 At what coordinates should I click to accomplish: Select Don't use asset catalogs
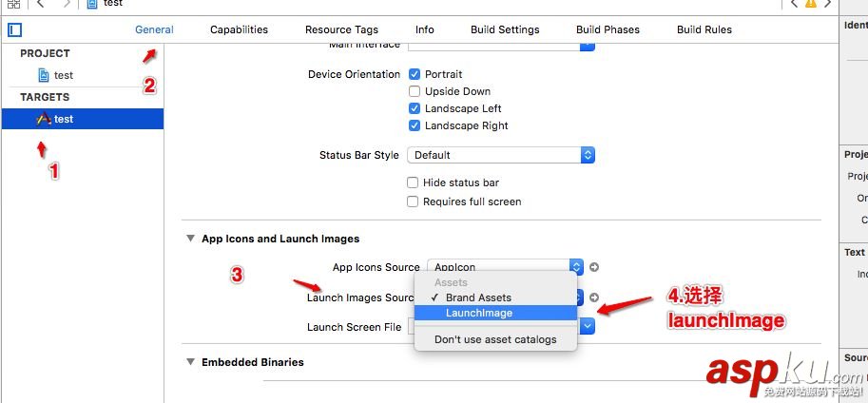coord(495,339)
